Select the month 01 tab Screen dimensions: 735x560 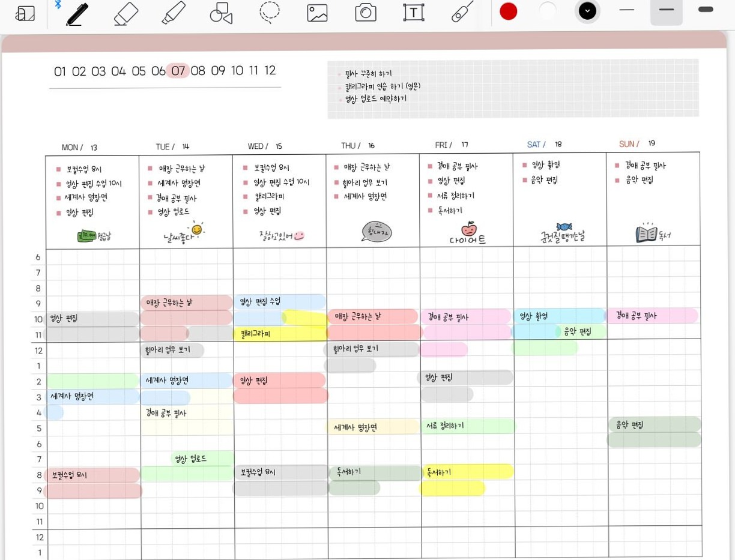coord(59,71)
